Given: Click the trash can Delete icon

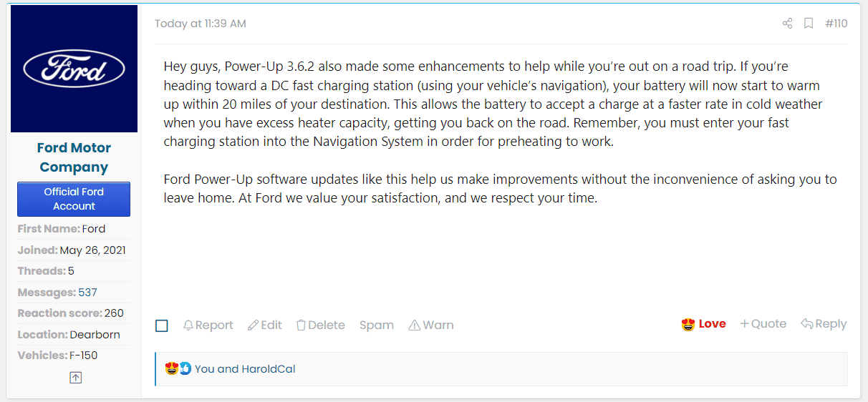Looking at the screenshot, I should tap(301, 325).
